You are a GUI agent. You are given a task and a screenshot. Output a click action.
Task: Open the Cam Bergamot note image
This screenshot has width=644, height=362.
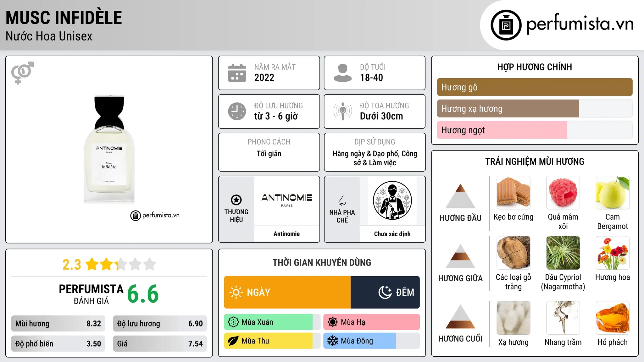(x=613, y=193)
